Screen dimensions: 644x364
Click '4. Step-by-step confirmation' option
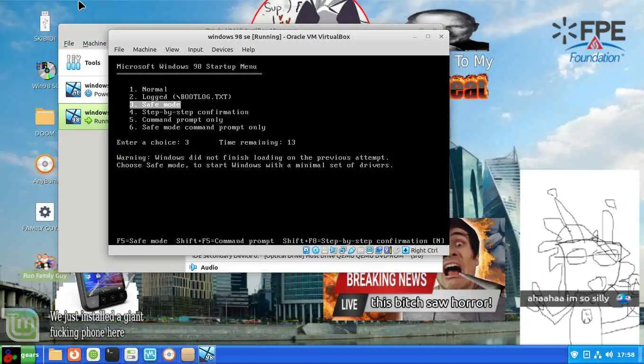tap(189, 112)
